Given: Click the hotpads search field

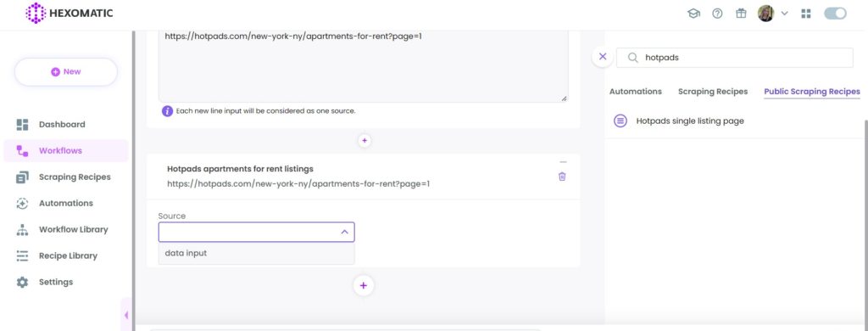Looking at the screenshot, I should (735, 57).
